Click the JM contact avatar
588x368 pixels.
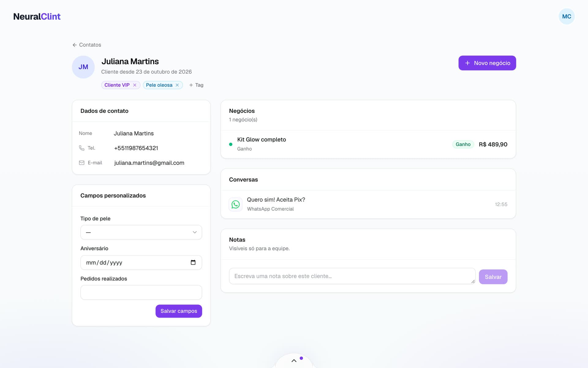pyautogui.click(x=83, y=67)
